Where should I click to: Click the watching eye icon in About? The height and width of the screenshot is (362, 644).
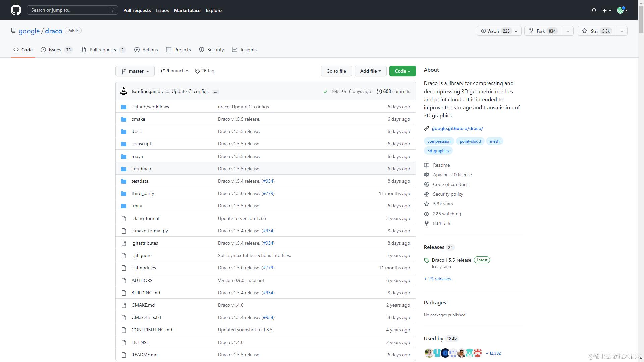click(x=427, y=214)
